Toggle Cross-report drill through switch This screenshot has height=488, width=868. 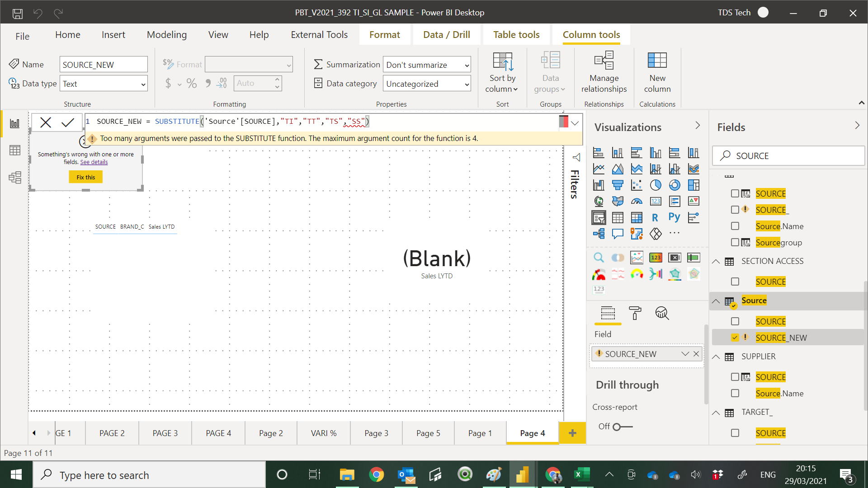pos(623,427)
